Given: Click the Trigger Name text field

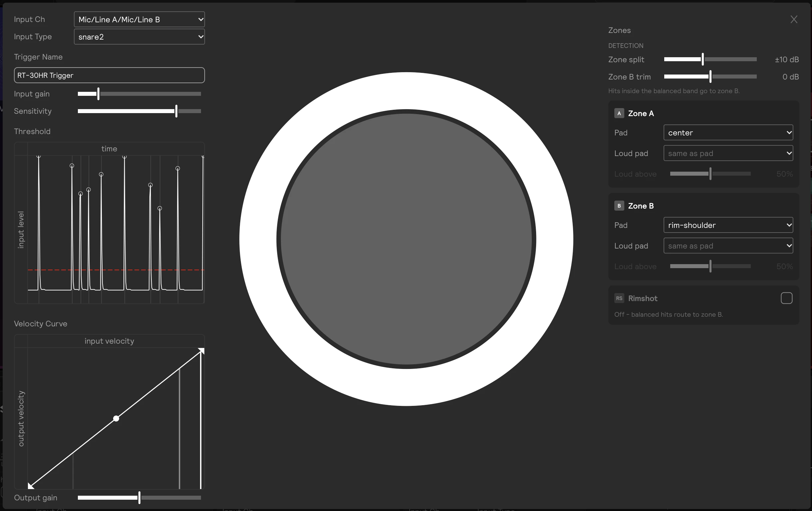Looking at the screenshot, I should click(109, 75).
